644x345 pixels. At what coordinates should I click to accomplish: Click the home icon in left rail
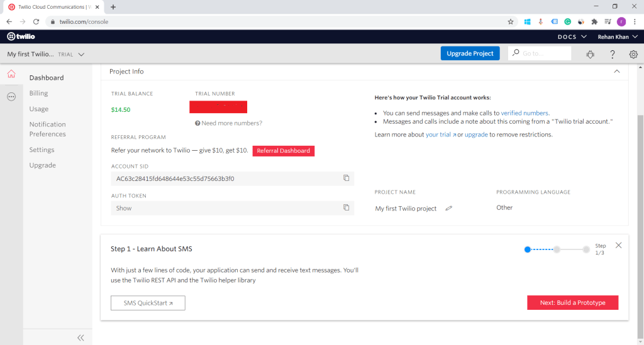click(x=11, y=74)
